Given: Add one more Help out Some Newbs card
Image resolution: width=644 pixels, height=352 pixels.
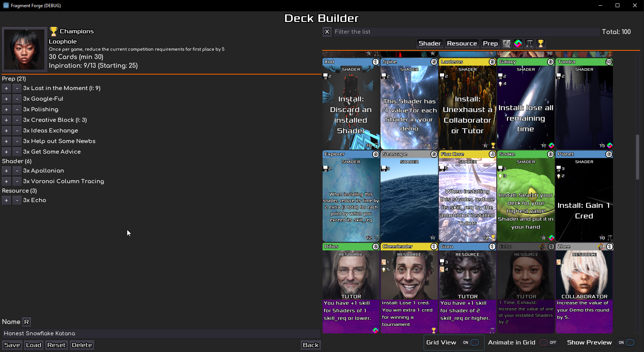Looking at the screenshot, I should click(x=6, y=141).
